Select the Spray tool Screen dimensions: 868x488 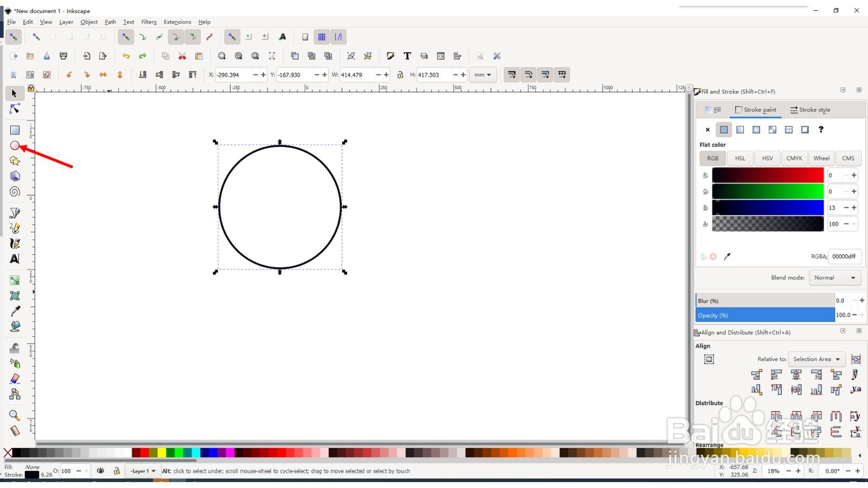point(15,363)
